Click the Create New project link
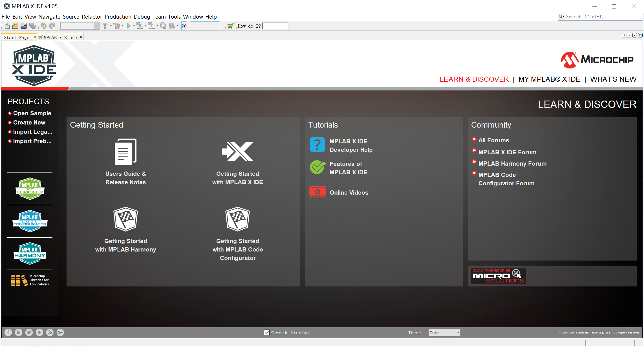This screenshot has width=644, height=347. 29,123
